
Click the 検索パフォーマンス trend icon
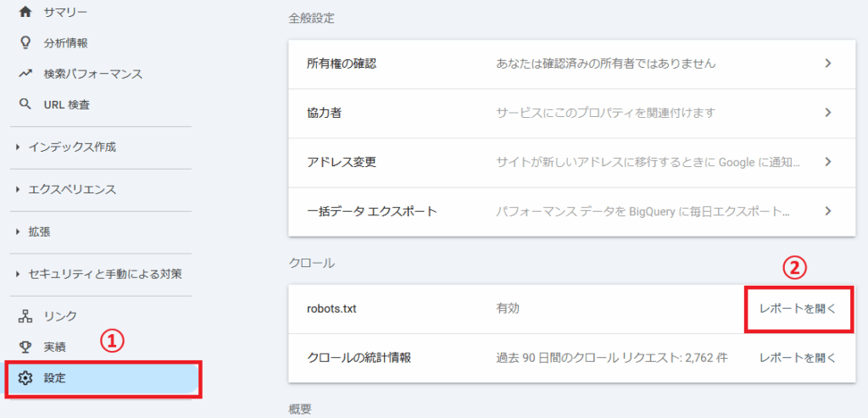[25, 74]
